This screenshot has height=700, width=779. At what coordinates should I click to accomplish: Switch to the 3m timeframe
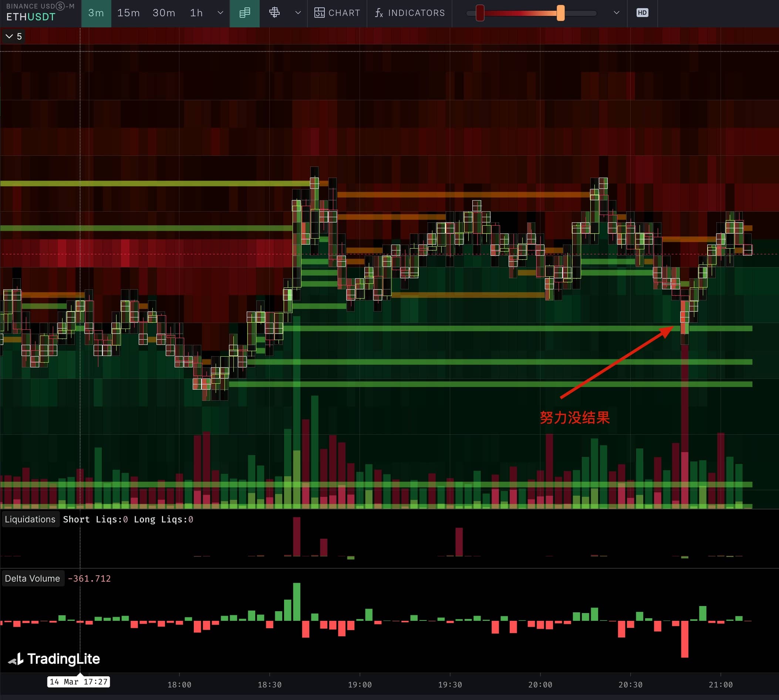tap(96, 13)
